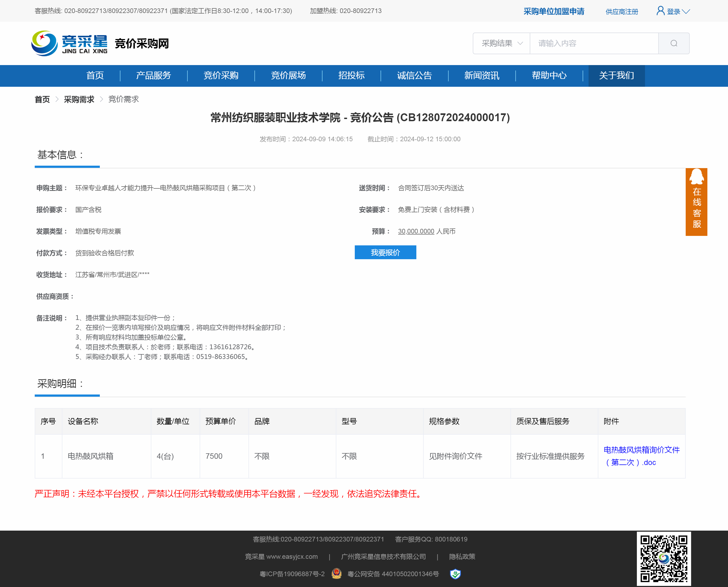
Task: Click the Jing Cai Xing logo
Action: pos(69,44)
